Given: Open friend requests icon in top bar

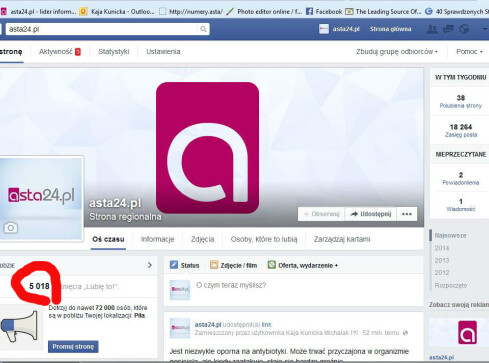Looking at the screenshot, I should pos(432,29).
